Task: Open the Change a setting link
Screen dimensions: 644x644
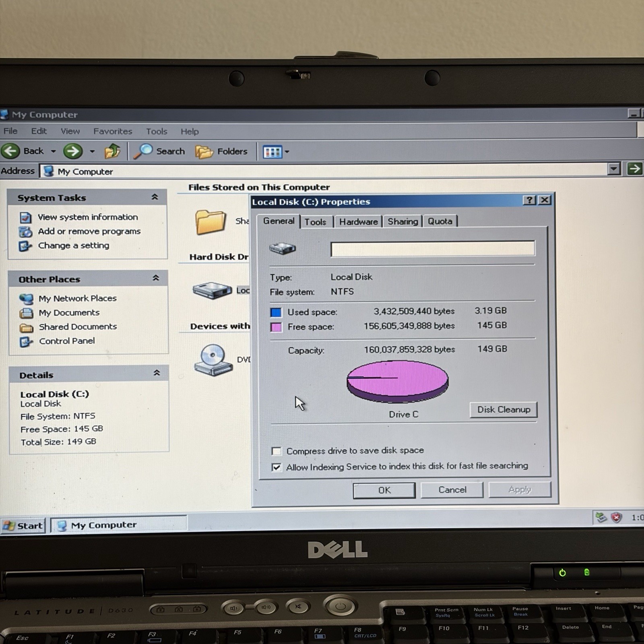Action: click(74, 246)
